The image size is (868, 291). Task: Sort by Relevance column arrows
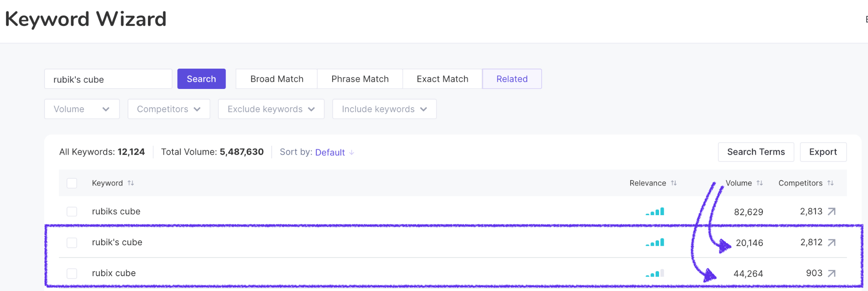673,183
